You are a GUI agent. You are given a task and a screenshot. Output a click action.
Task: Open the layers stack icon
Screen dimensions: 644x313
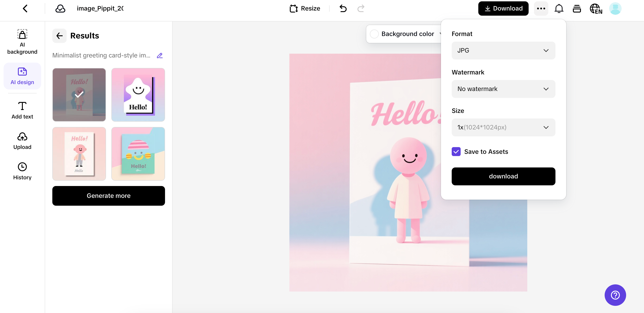tap(577, 9)
